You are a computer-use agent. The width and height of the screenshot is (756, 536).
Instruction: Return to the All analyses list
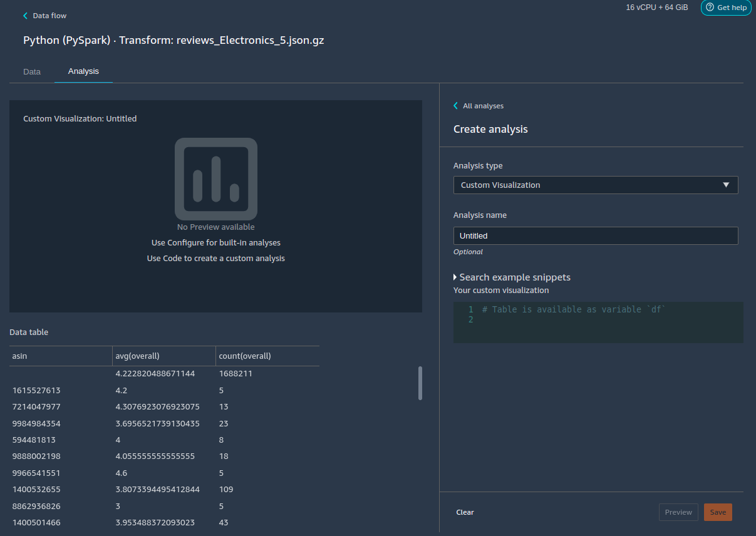coord(484,105)
